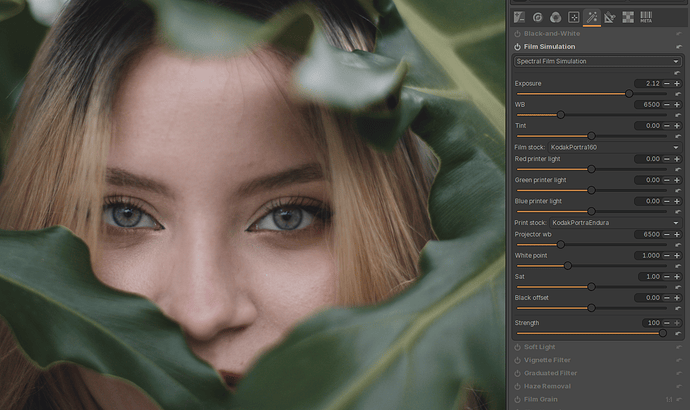The height and width of the screenshot is (410, 690).
Task: Open the Detail tab spiral icon
Action: [x=537, y=16]
